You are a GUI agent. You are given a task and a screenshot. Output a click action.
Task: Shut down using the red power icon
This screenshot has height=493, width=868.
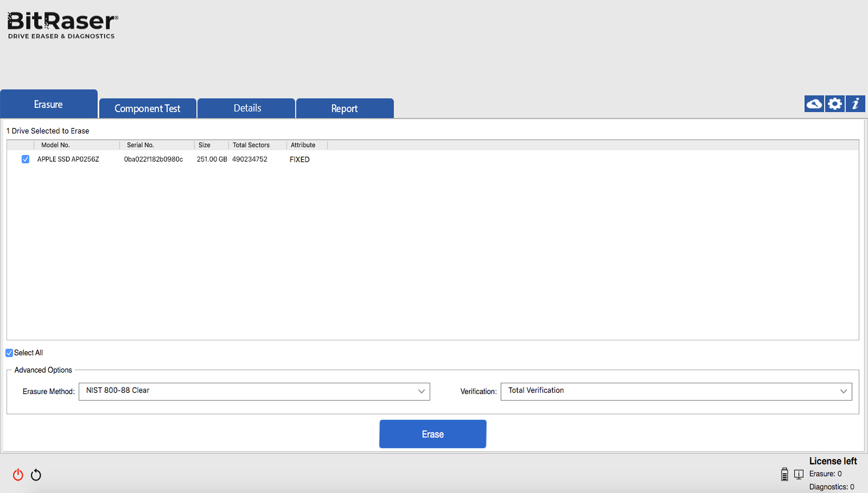tap(17, 475)
